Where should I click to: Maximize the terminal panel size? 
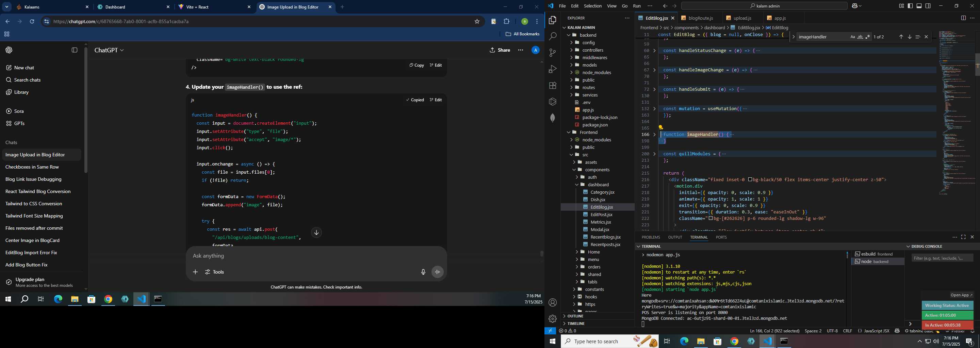click(x=963, y=237)
